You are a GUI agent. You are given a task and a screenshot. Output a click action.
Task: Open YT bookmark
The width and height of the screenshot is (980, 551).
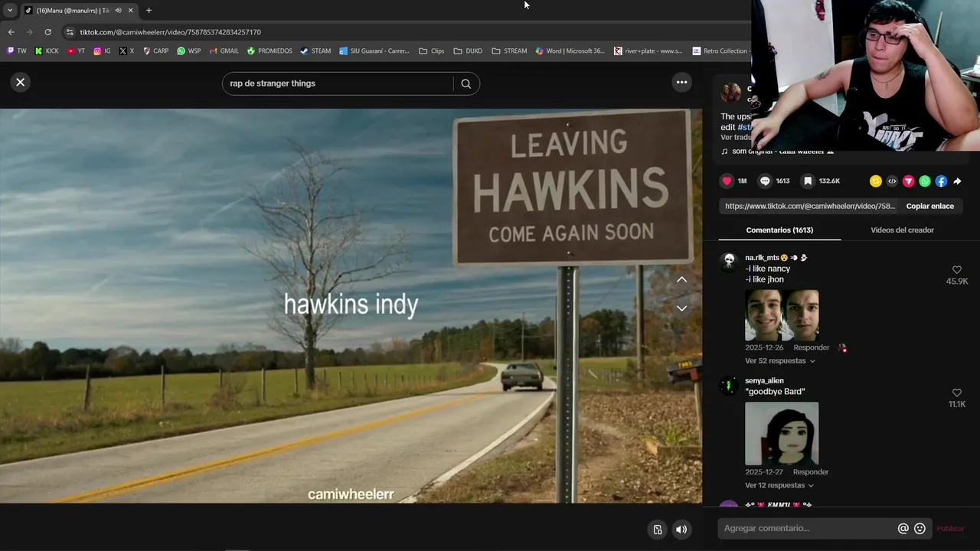(76, 51)
